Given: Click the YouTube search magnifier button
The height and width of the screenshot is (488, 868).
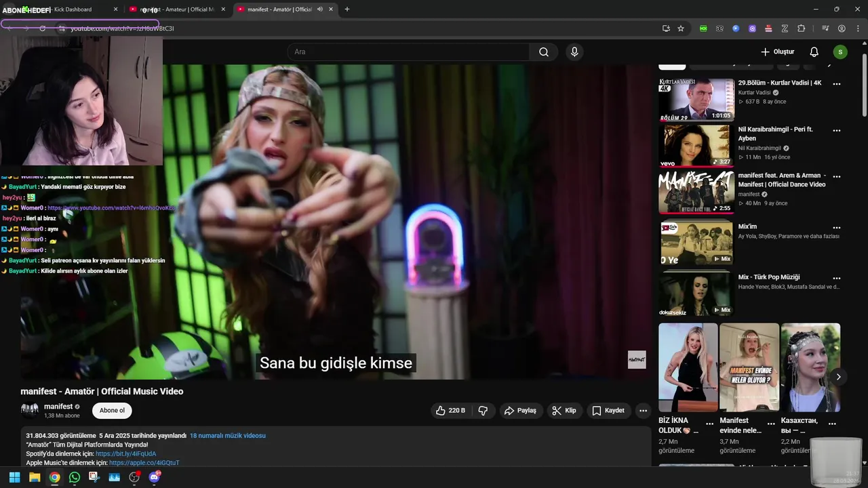Looking at the screenshot, I should tap(543, 52).
